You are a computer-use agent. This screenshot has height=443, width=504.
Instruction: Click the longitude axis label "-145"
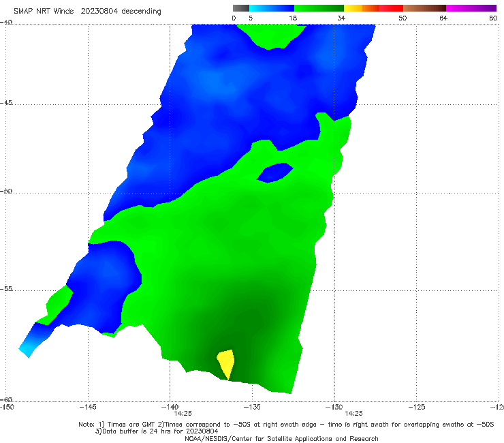[x=88, y=407]
